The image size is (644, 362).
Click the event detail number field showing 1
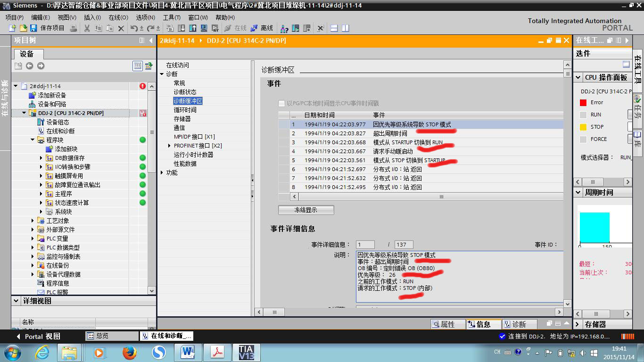pyautogui.click(x=365, y=245)
